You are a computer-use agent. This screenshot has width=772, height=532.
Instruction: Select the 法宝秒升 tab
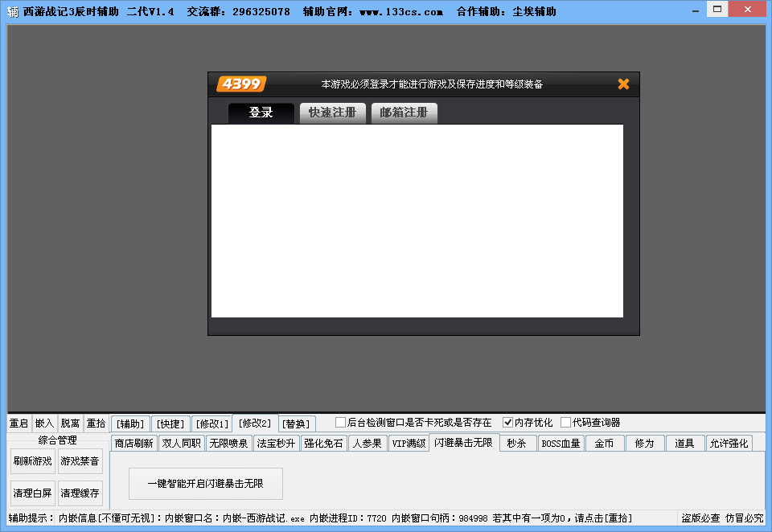click(276, 444)
